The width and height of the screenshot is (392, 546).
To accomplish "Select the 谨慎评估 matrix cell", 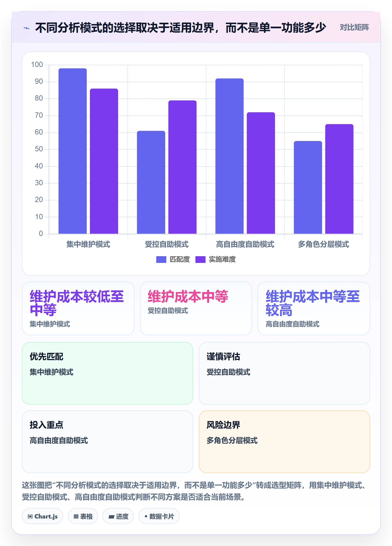I will coord(284,373).
